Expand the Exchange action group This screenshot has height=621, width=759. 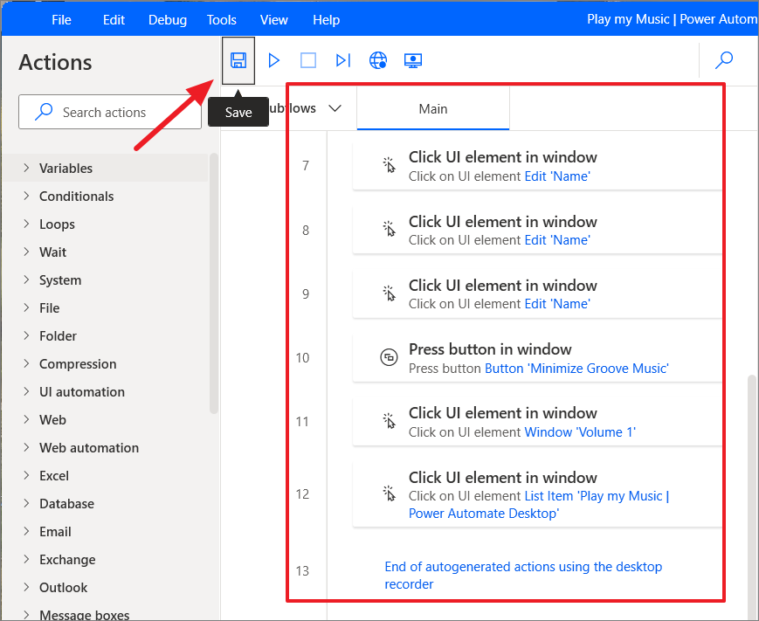(26, 560)
